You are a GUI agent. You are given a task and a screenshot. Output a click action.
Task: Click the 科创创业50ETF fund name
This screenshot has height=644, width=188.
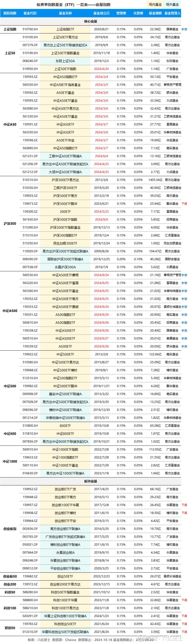[x=65, y=624]
